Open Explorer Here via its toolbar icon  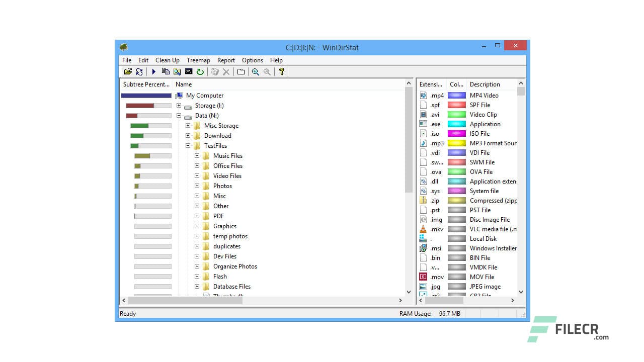[x=177, y=71]
